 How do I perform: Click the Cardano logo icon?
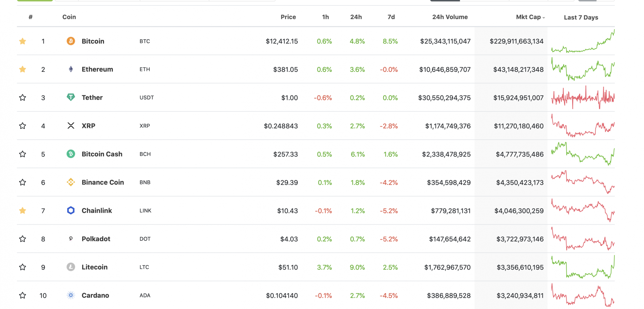tap(71, 295)
